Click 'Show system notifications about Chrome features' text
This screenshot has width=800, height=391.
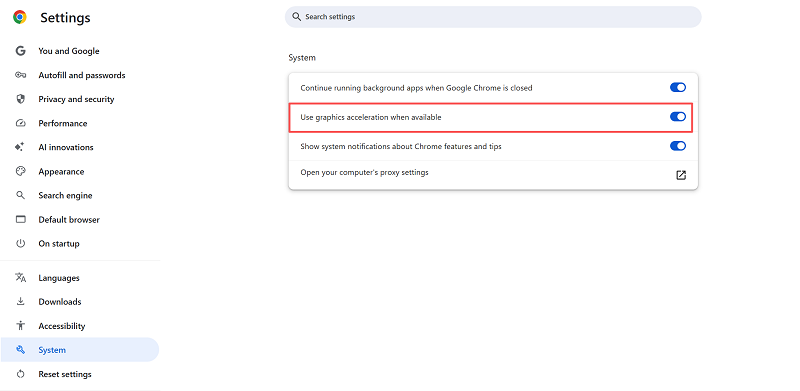coord(401,146)
